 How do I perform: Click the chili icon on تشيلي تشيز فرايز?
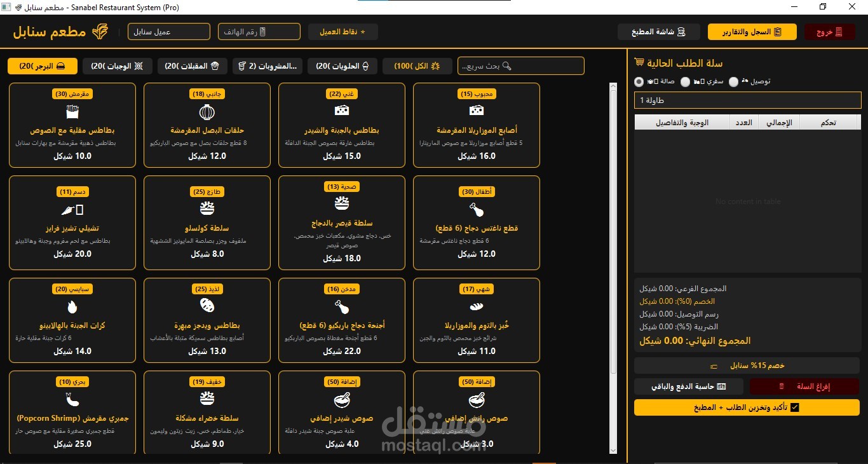72,210
